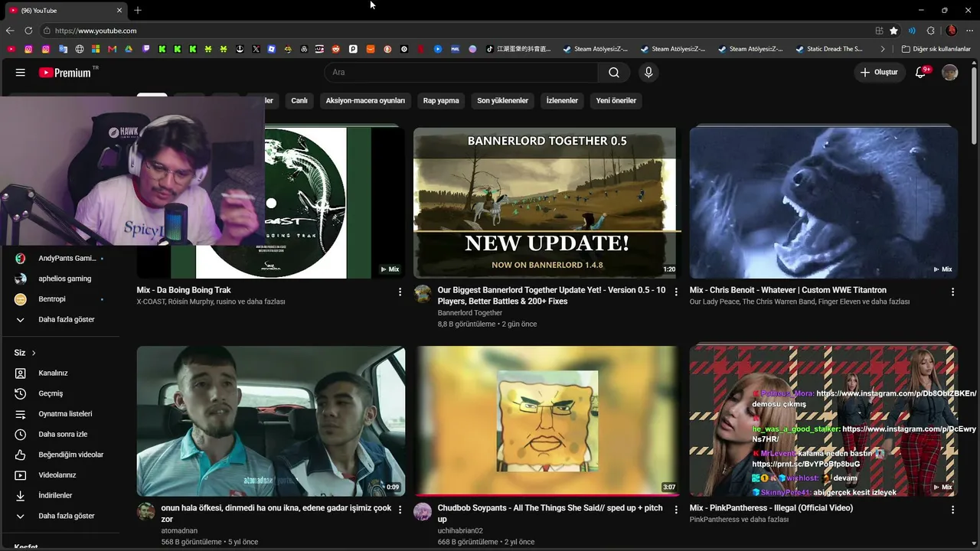980x551 pixels.
Task: Click the browser address bar URL
Action: (96, 31)
